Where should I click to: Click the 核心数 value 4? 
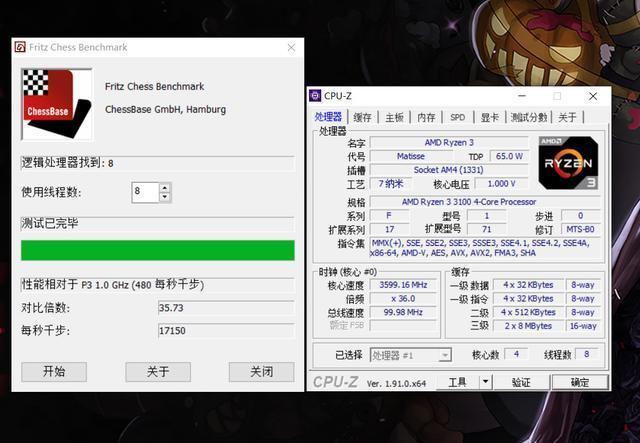coord(516,354)
